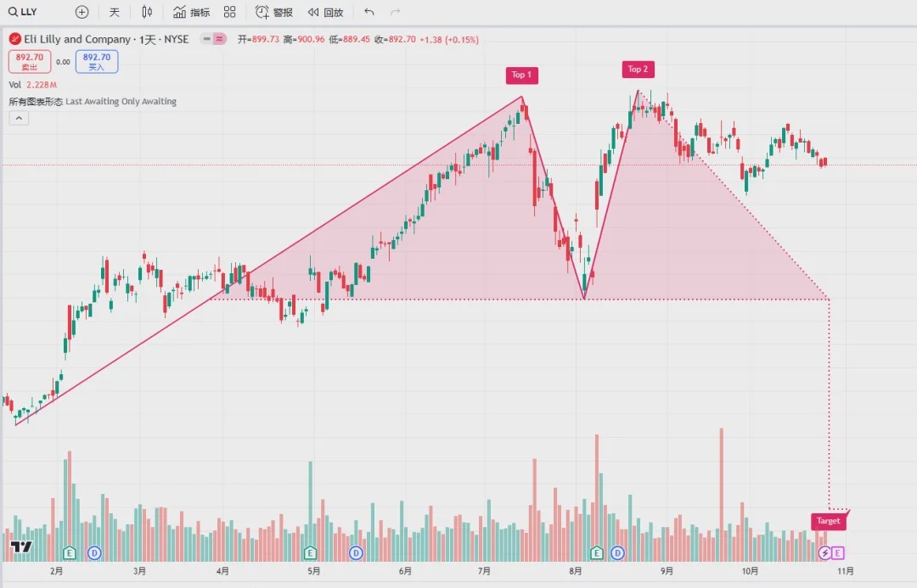Create an alert with the 警报 button

point(273,12)
